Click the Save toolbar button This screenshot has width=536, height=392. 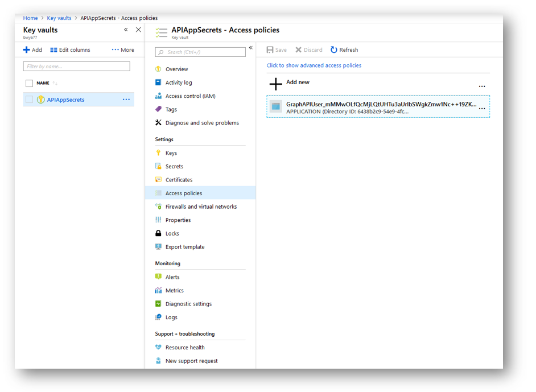pyautogui.click(x=277, y=50)
